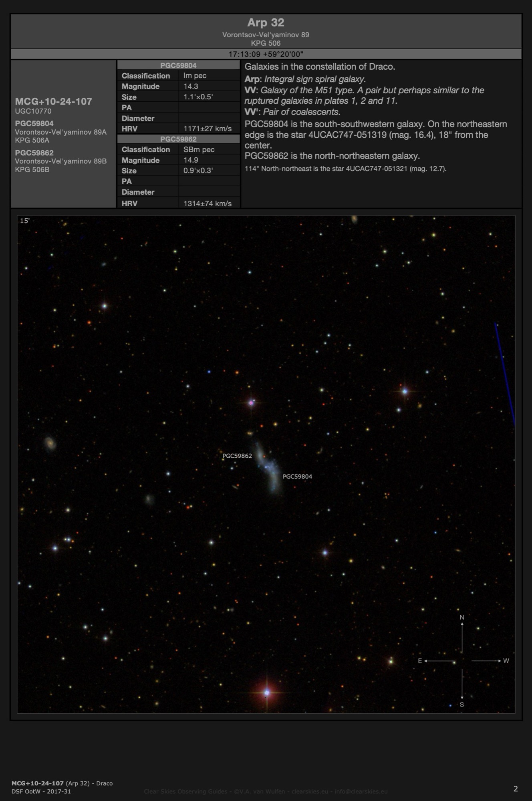
Task: Click the Arp 32 galaxy pair in center
Action: pyautogui.click(x=268, y=467)
